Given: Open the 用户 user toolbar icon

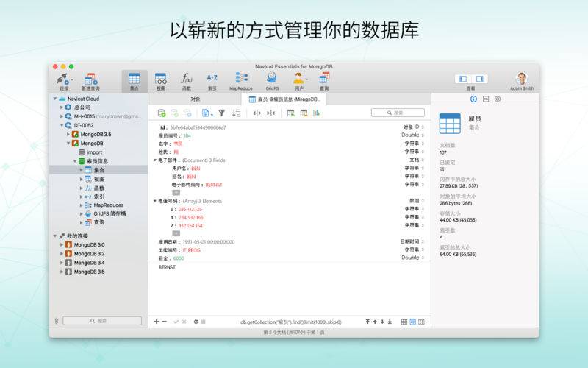Looking at the screenshot, I should point(299,82).
